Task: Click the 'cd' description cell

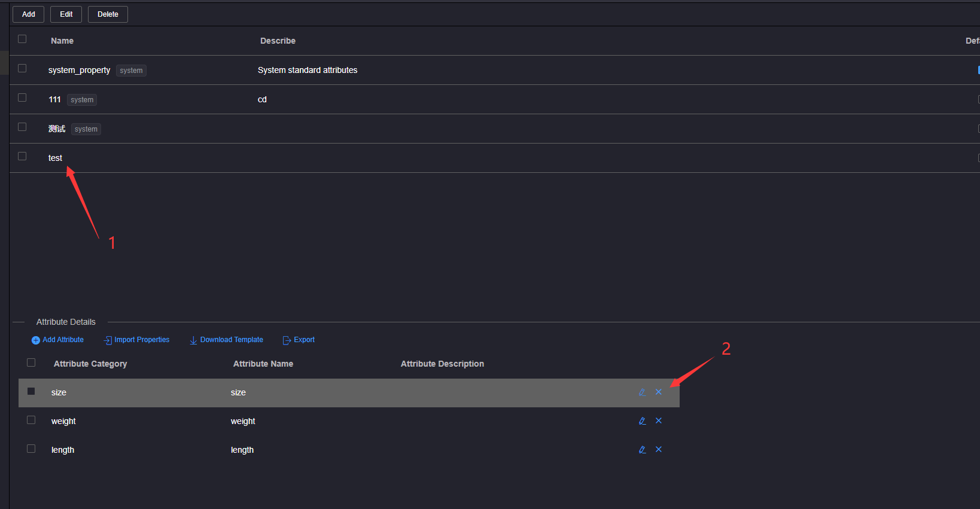Action: point(262,99)
